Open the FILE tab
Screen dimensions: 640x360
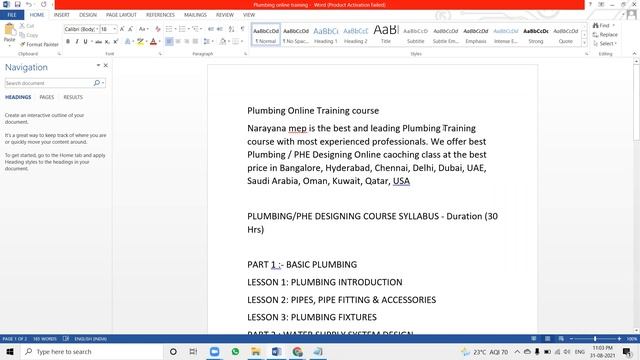[12, 15]
